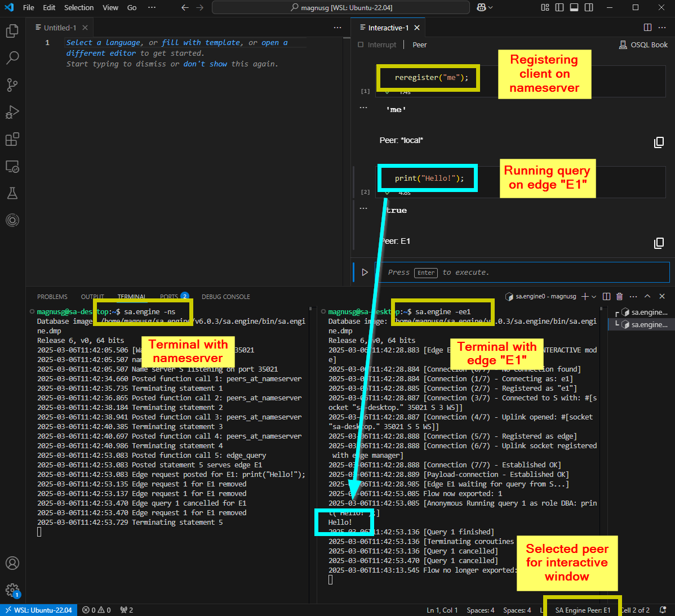This screenshot has width=675, height=616.
Task: Execute the interactive input with the play icon
Action: click(365, 273)
